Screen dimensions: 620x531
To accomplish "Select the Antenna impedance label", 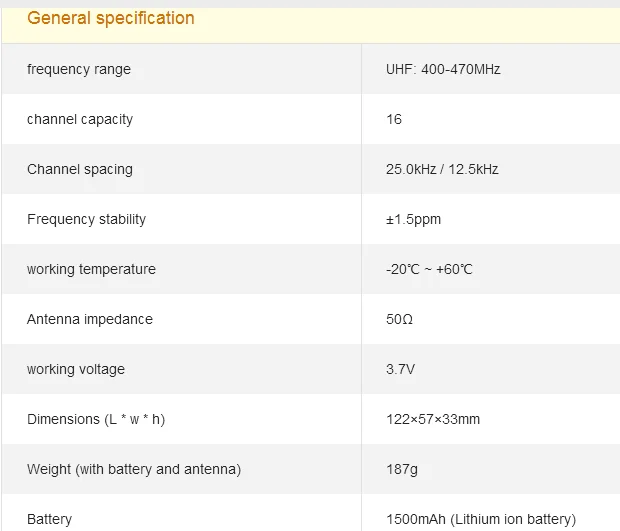I will [90, 319].
